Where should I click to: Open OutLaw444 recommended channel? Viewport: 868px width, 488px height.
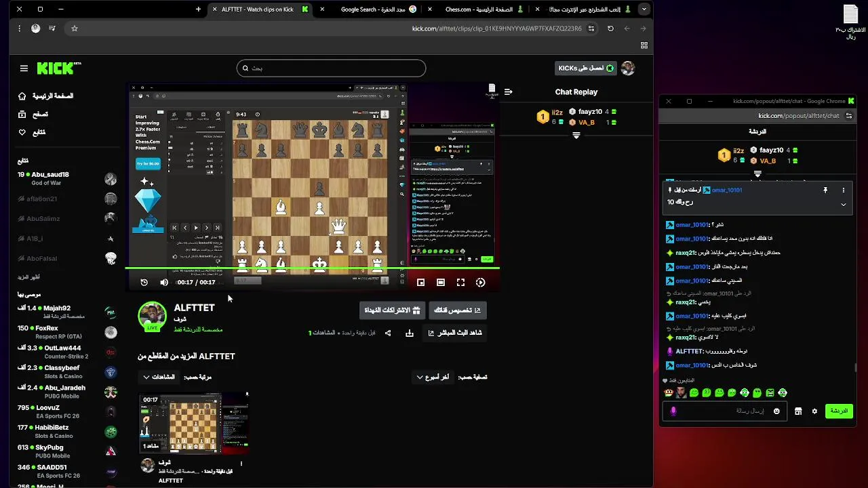point(67,352)
